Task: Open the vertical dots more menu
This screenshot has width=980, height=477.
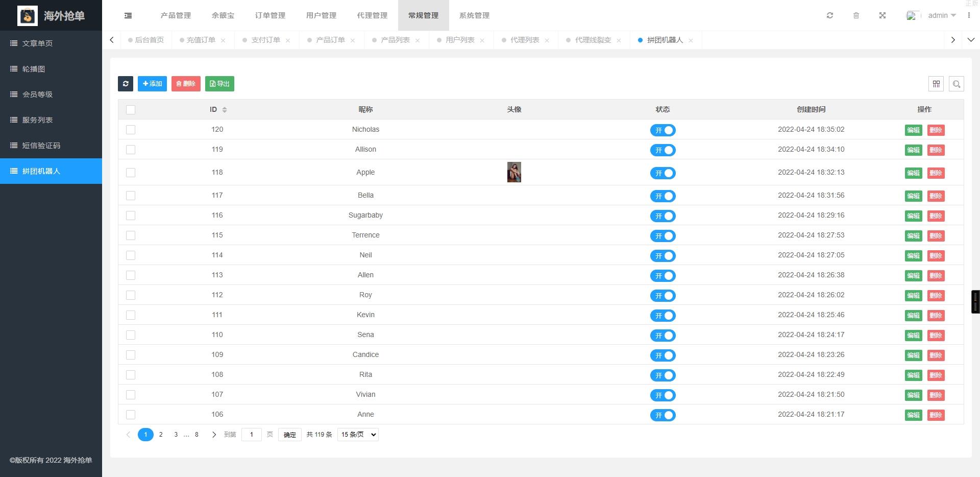Action: 969,16
